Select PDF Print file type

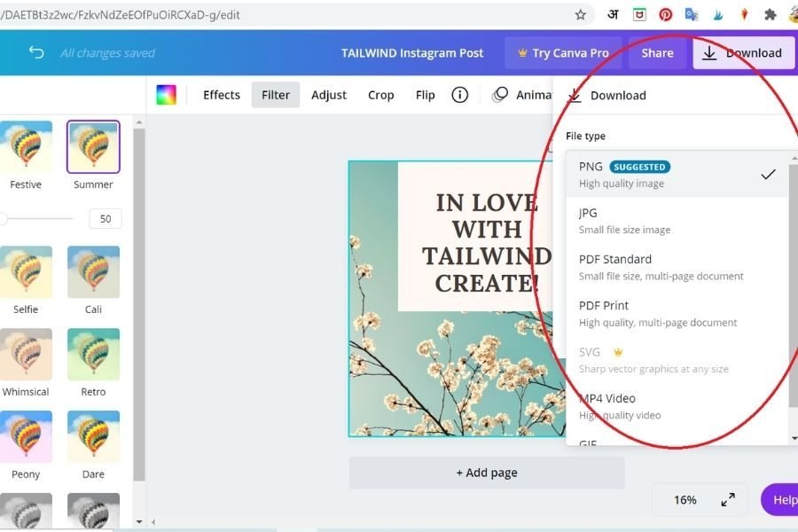(x=676, y=313)
